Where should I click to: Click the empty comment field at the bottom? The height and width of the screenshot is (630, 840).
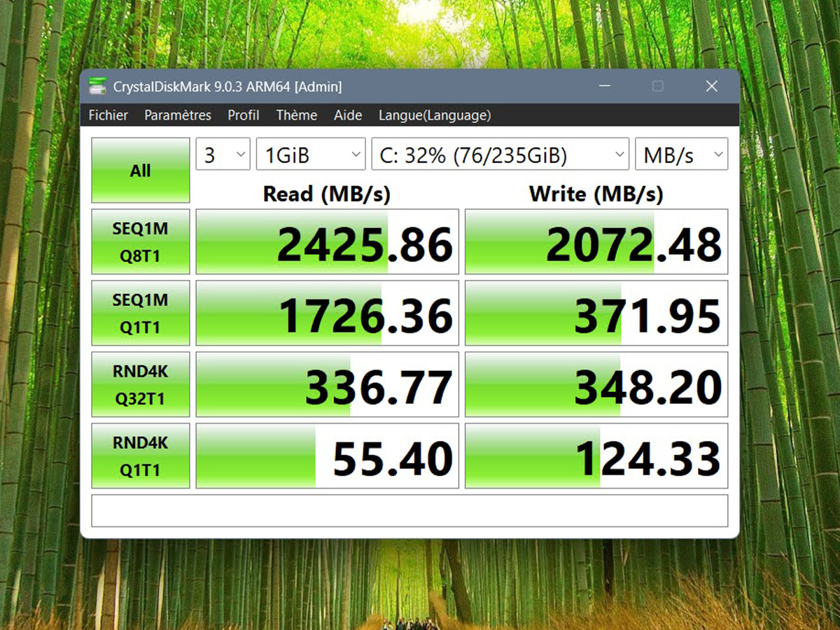pyautogui.click(x=409, y=510)
